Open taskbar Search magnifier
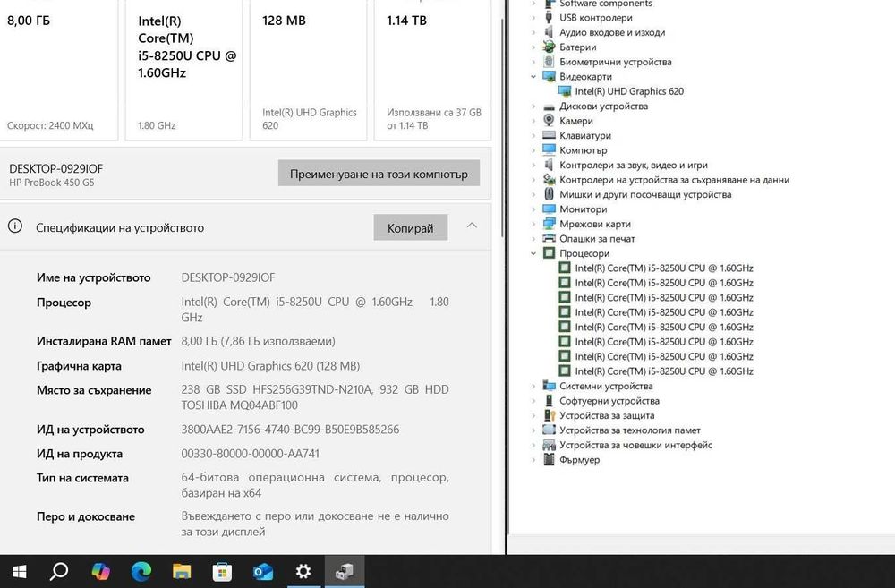The height and width of the screenshot is (588, 895). [59, 571]
